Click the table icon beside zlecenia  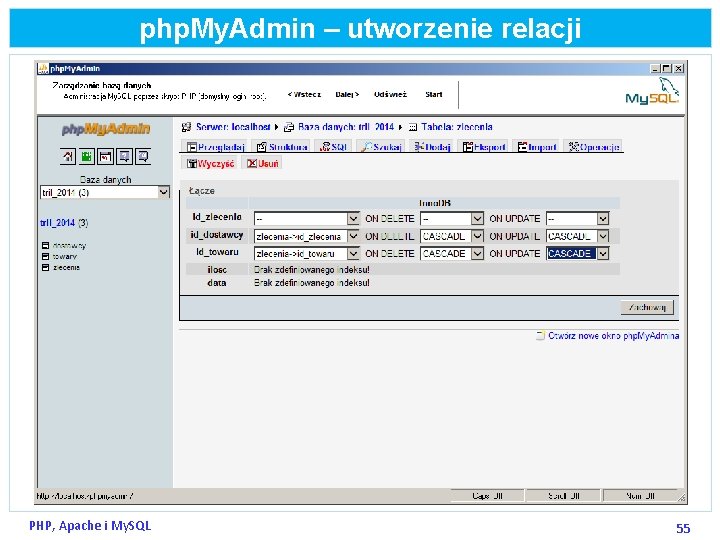(x=45, y=267)
